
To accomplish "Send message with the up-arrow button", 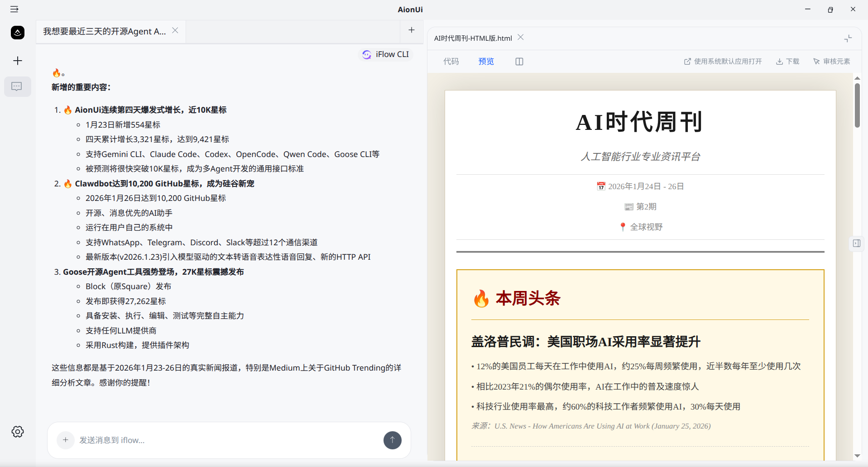I will [x=392, y=440].
